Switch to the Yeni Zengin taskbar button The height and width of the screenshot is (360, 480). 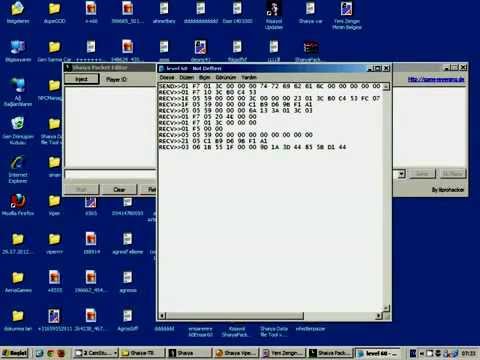(283, 353)
